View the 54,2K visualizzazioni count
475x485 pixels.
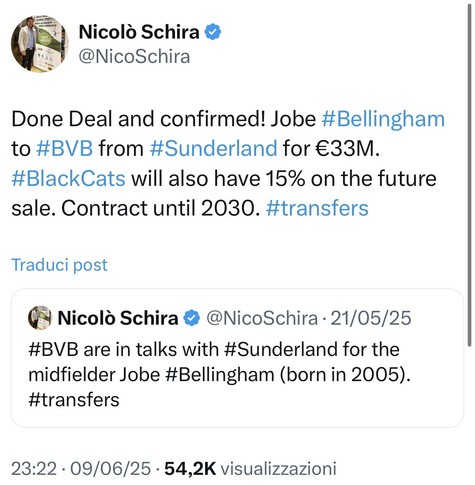click(250, 468)
